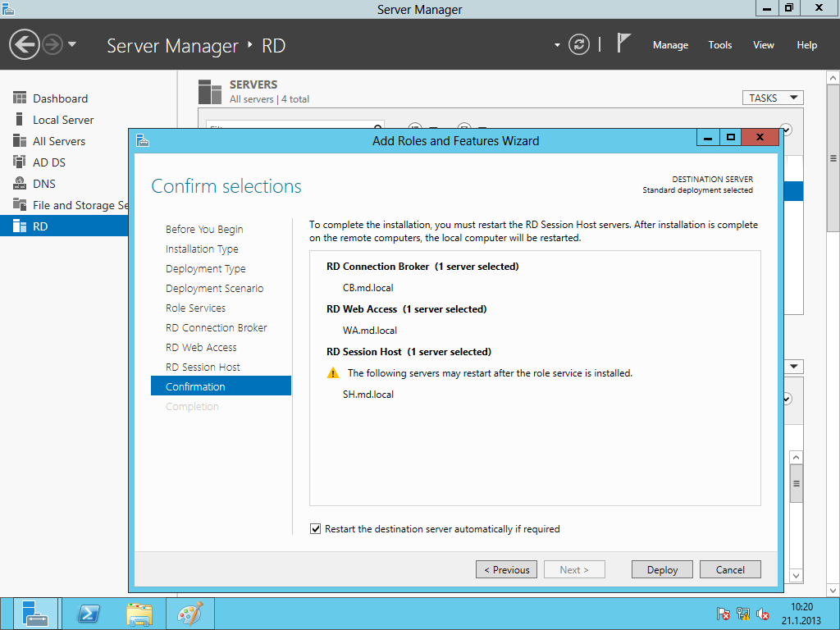Go to RD Session Host step
Screen dimensions: 840x630
pos(203,367)
